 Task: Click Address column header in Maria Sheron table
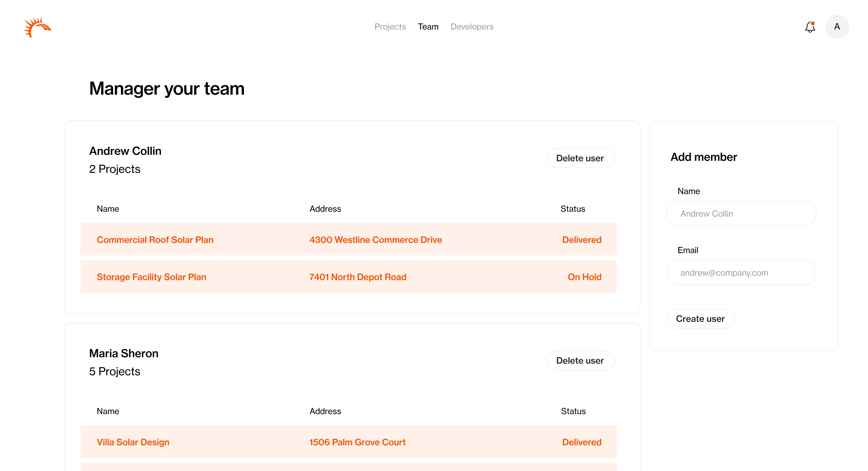coord(325,411)
